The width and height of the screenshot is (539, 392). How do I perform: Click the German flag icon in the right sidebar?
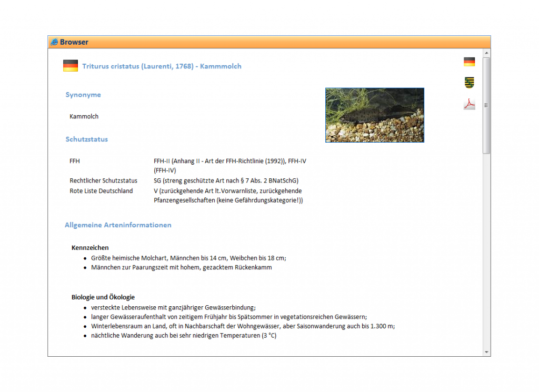coord(469,62)
